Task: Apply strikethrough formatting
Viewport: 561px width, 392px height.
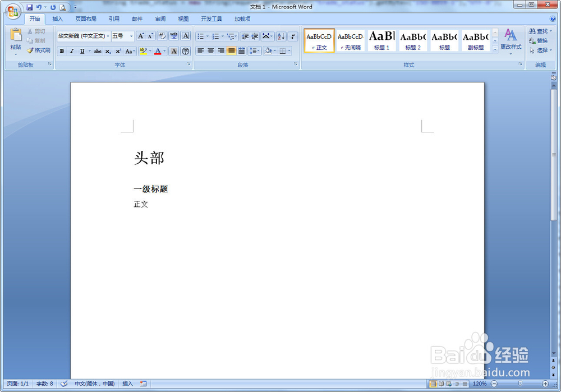Action: tap(98, 51)
